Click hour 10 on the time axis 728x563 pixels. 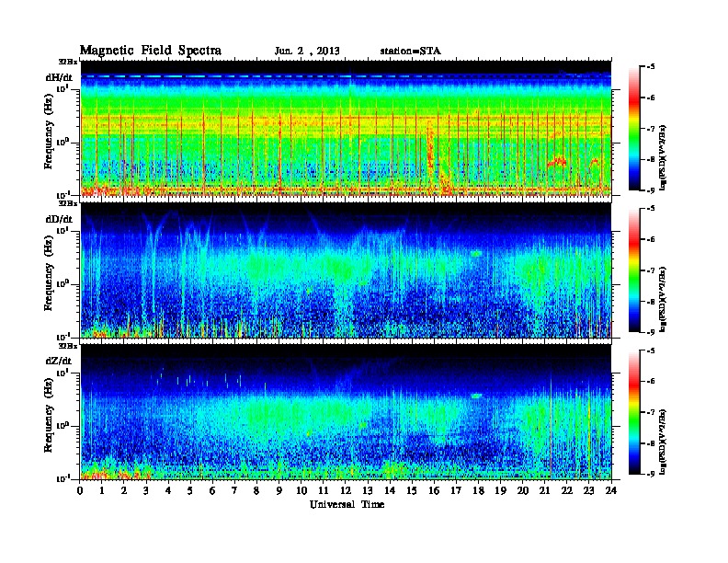(301, 490)
